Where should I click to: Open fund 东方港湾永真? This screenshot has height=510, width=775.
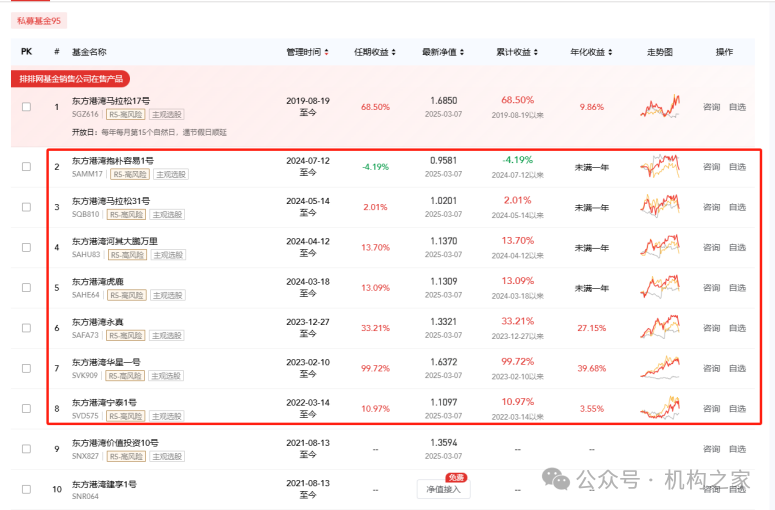[97, 322]
